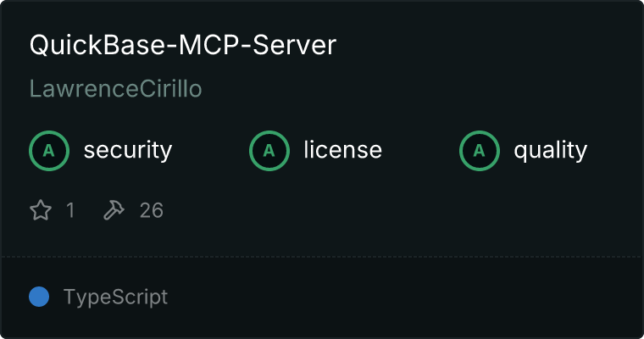Visit author LawrenceCirillo's profile

click(x=116, y=89)
